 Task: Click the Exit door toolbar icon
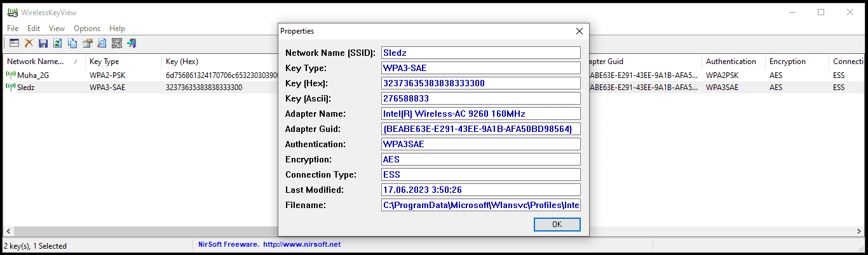tap(132, 43)
